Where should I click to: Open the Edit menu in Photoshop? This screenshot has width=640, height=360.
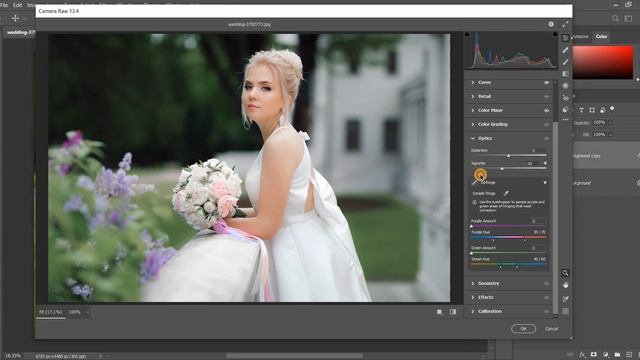coord(18,5)
